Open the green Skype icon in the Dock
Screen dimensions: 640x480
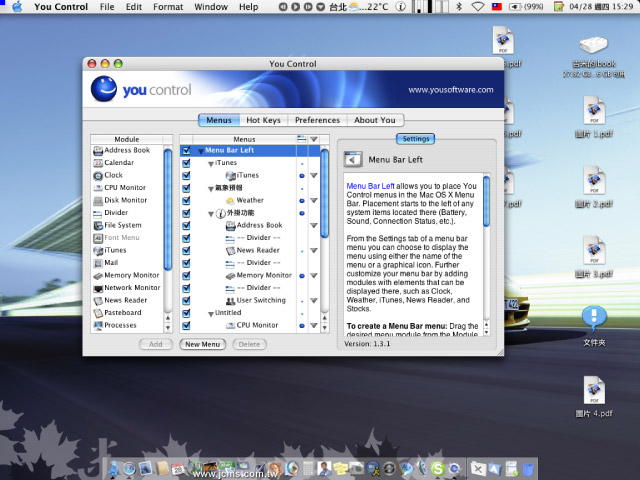438,469
